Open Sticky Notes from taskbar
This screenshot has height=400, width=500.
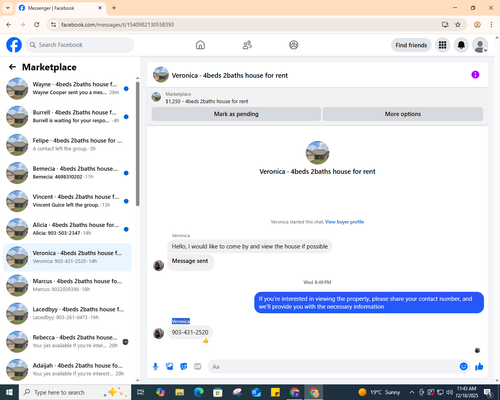pyautogui.click(x=275, y=392)
